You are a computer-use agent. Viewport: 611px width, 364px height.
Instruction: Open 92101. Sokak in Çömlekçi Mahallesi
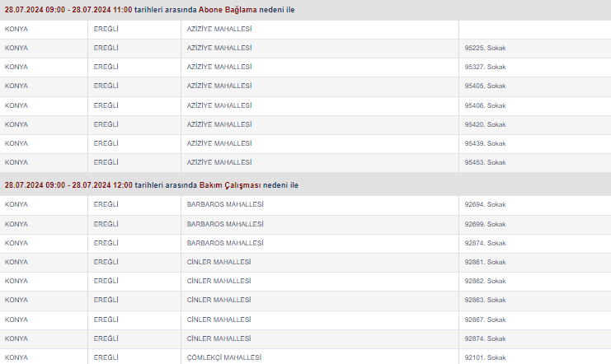pos(485,357)
